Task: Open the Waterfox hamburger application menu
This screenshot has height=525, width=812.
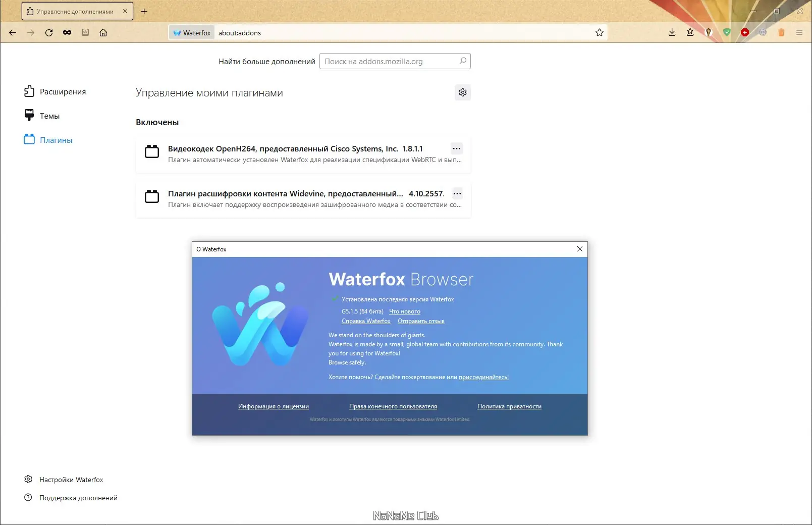Action: (x=799, y=32)
